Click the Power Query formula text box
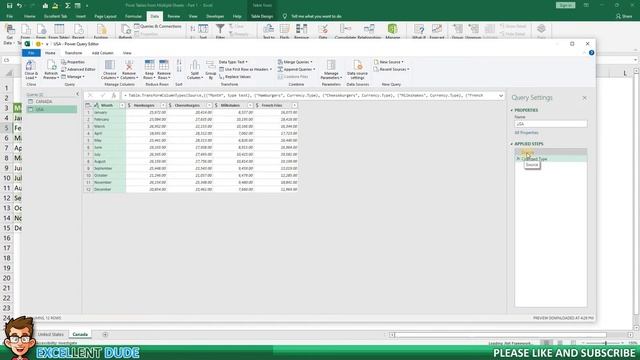Screen dimensions: 640x360 click(309, 96)
